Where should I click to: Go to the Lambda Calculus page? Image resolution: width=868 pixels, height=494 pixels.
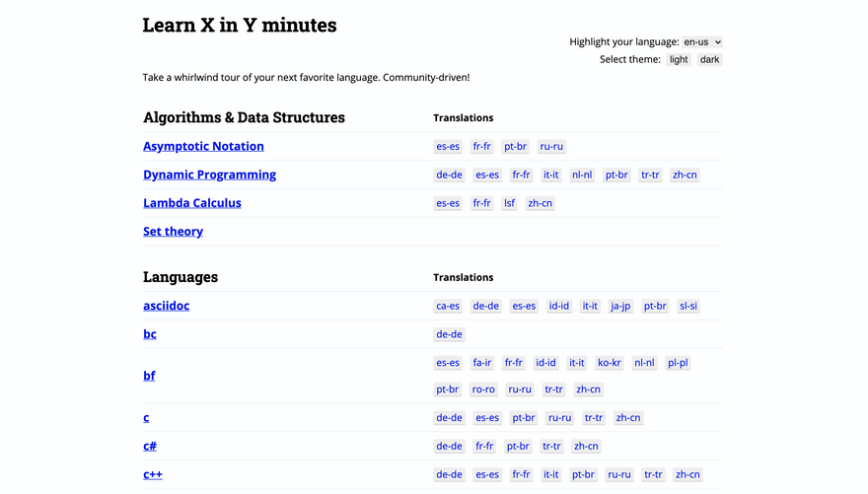(x=192, y=203)
